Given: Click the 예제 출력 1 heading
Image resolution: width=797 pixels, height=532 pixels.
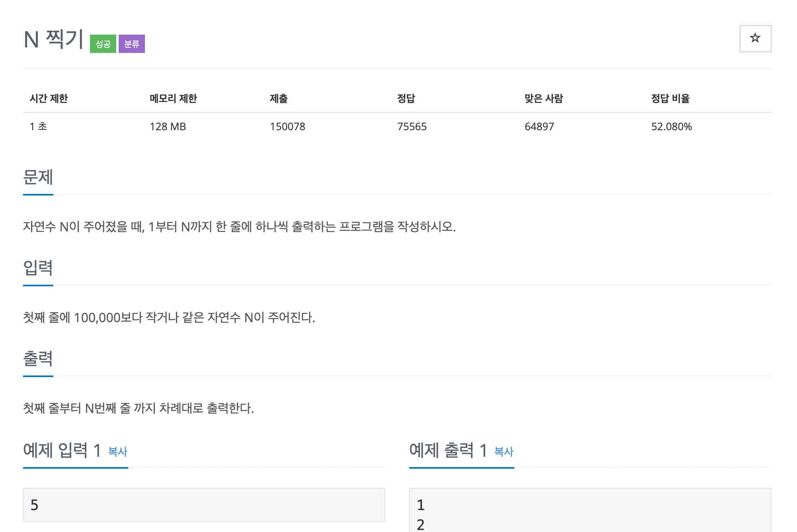Looking at the screenshot, I should [x=448, y=450].
